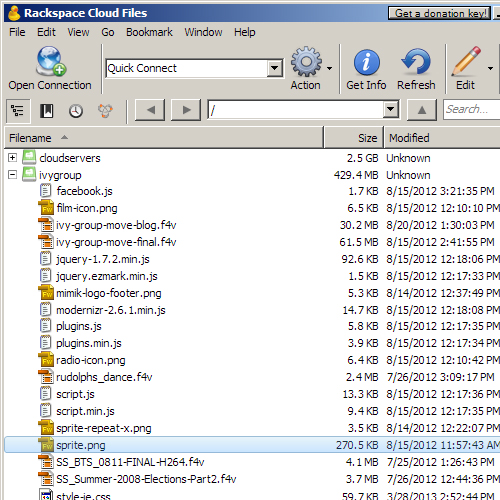Screen dimensions: 500x500
Task: Go forward with the right arrow button
Action: 186,110
